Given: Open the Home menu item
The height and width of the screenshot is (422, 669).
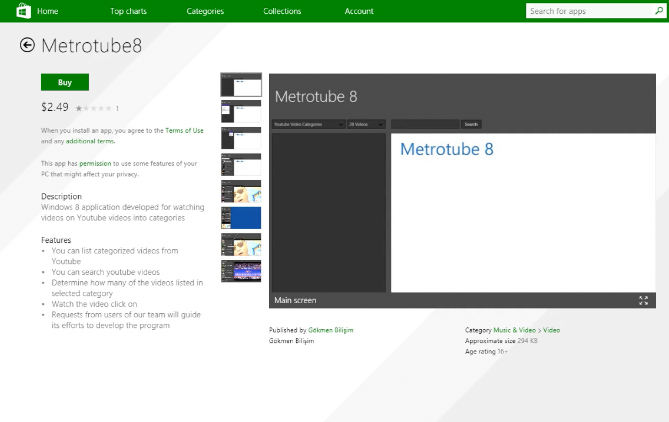Looking at the screenshot, I should [x=47, y=11].
